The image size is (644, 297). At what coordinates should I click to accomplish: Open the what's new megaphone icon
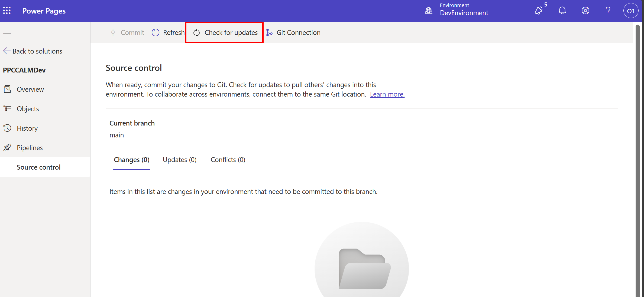539,11
